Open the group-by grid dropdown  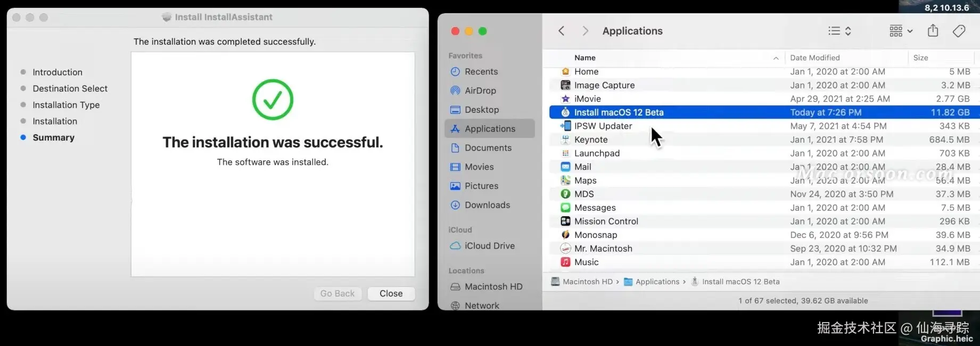tap(901, 31)
